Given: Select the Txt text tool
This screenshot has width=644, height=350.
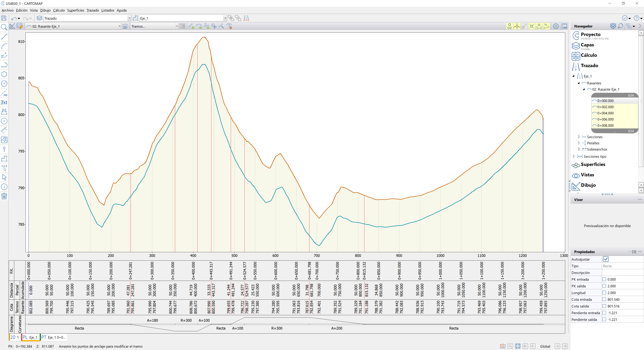Looking at the screenshot, I should coord(4,102).
